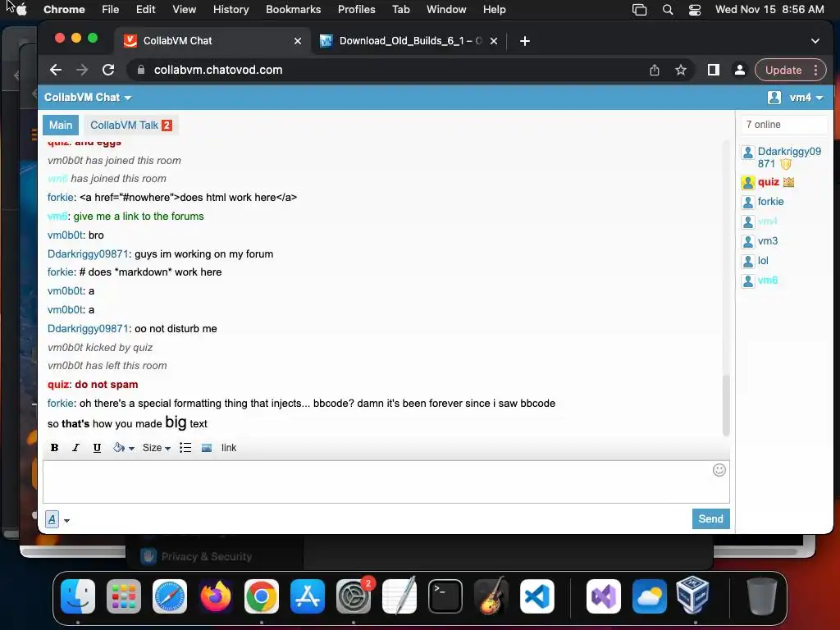The height and width of the screenshot is (630, 840).
Task: Open a new Chrome tab
Action: 525,41
